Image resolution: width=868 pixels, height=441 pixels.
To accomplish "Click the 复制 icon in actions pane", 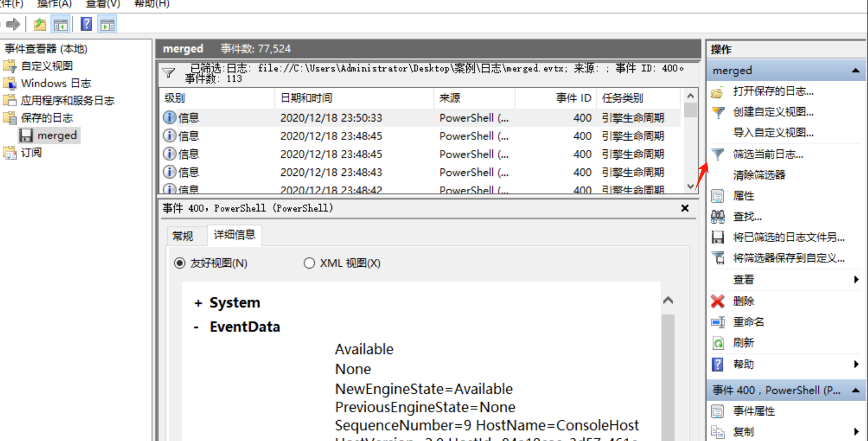I will tap(718, 432).
